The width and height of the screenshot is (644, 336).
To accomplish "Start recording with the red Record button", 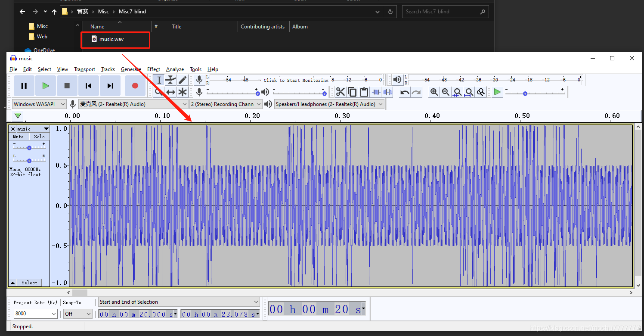I will click(135, 86).
